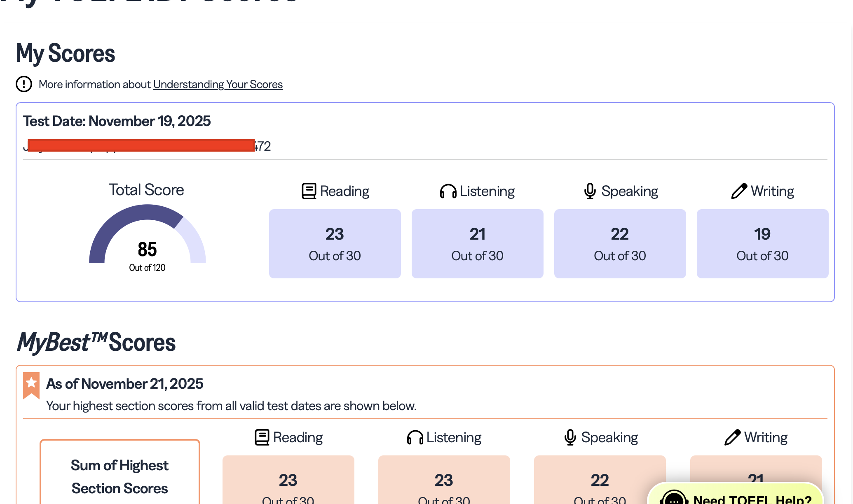853x504 pixels.
Task: Click the MyBest Listening 23 score card
Action: coord(444,481)
